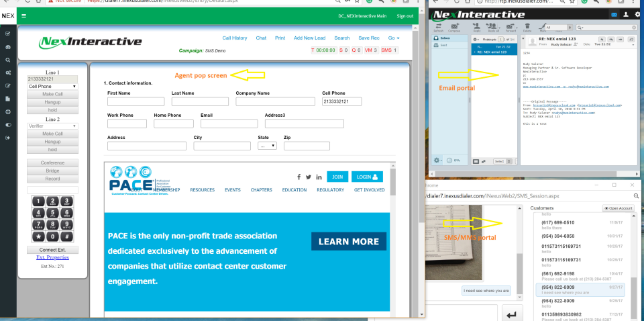Click Reply in the email portal toolbar
This screenshot has width=644, height=321.
[x=477, y=28]
